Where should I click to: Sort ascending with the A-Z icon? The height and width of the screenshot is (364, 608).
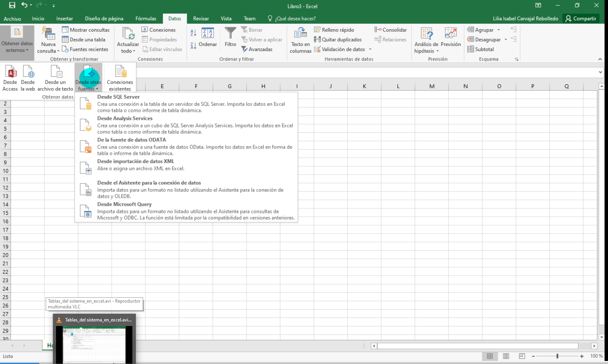point(194,33)
